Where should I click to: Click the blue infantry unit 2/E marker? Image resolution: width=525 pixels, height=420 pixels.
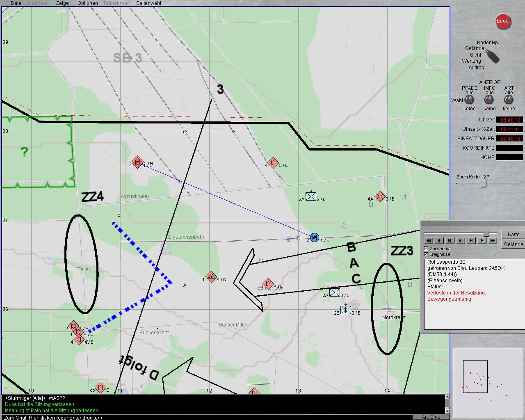click(311, 197)
